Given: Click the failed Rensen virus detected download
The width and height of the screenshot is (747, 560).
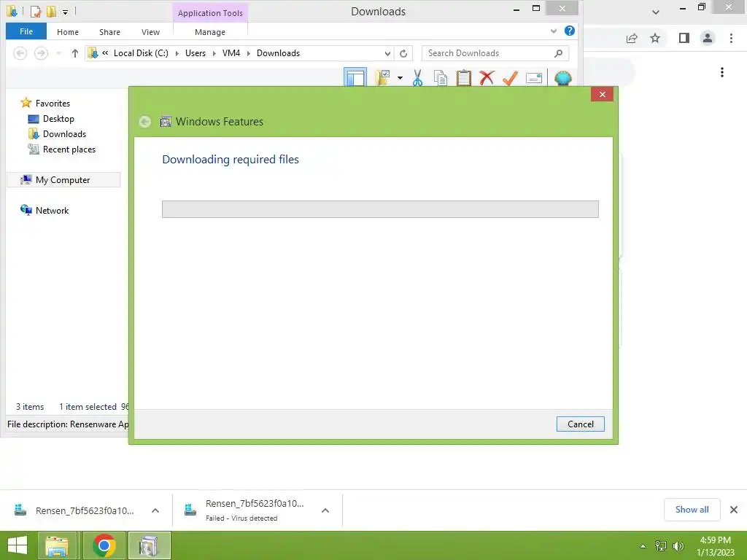Looking at the screenshot, I should pyautogui.click(x=247, y=510).
